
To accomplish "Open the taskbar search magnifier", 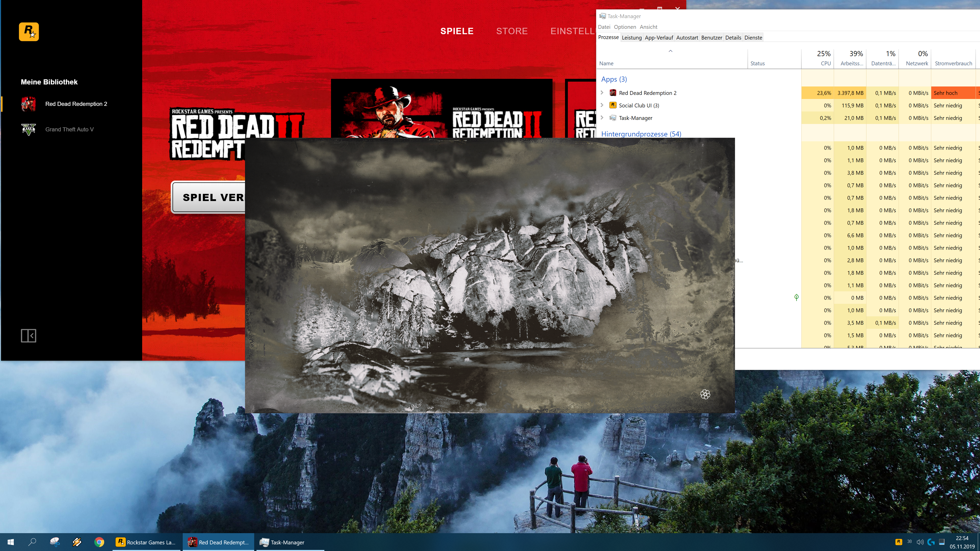I will 32,542.
